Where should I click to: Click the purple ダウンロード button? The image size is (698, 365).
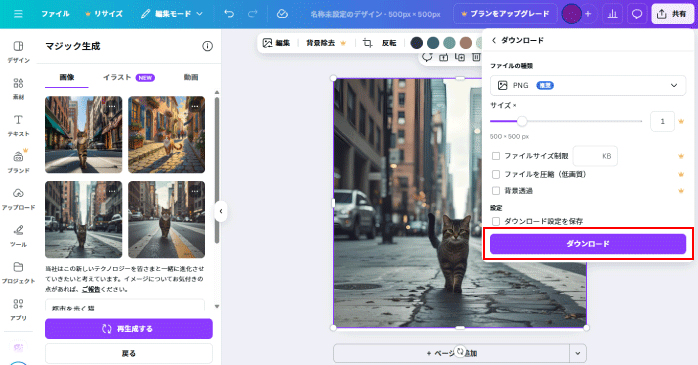point(588,244)
